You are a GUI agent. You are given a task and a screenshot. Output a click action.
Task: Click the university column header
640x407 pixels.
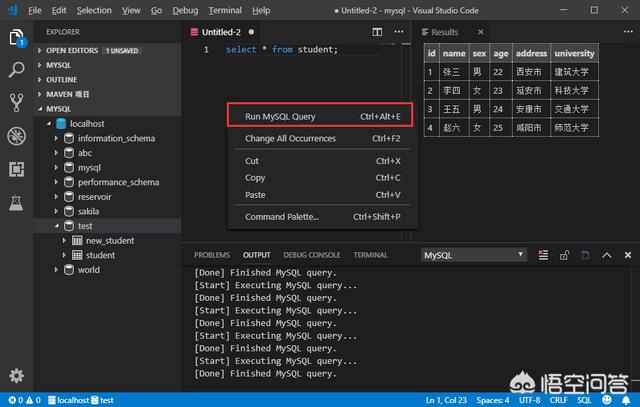pos(574,53)
